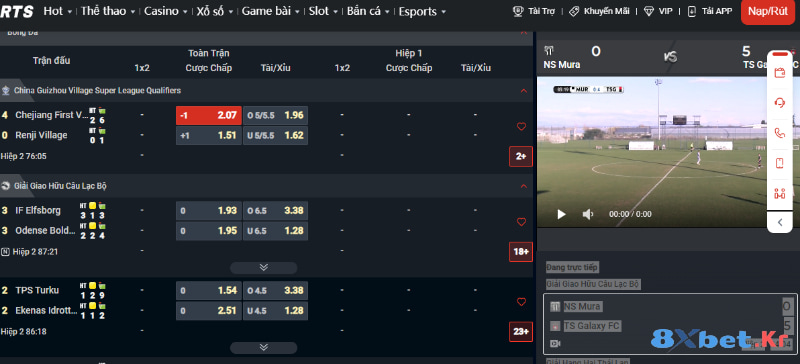Collapse the floating sidebar with arrow
Screen dimensions: 800x364
tap(780, 222)
